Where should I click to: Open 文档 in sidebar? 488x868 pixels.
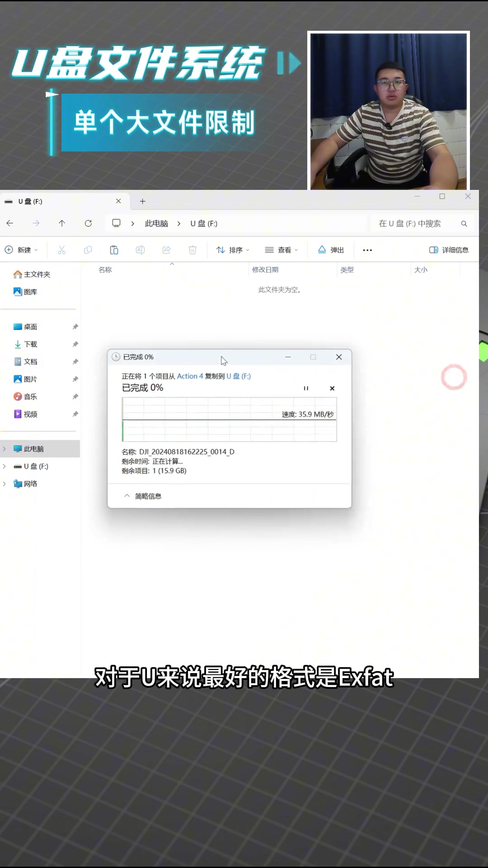25,362
